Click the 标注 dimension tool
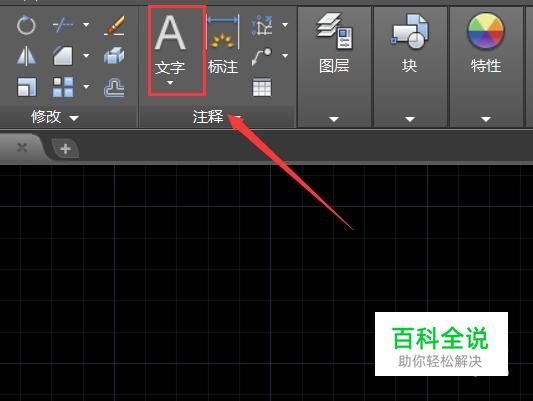Screen dimensions: 533x401 coord(223,44)
